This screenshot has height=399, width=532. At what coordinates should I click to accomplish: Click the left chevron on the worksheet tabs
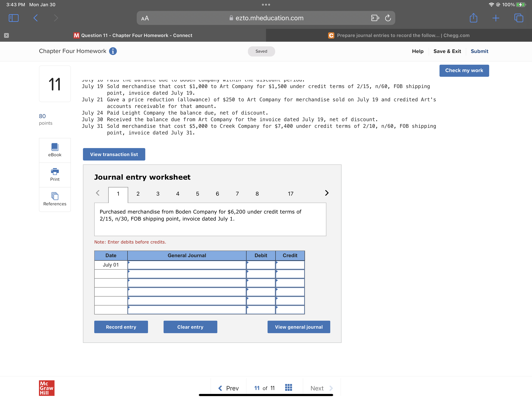click(x=98, y=193)
